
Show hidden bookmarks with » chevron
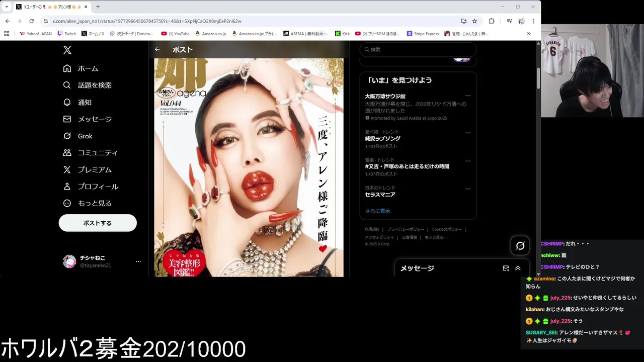pos(529,34)
